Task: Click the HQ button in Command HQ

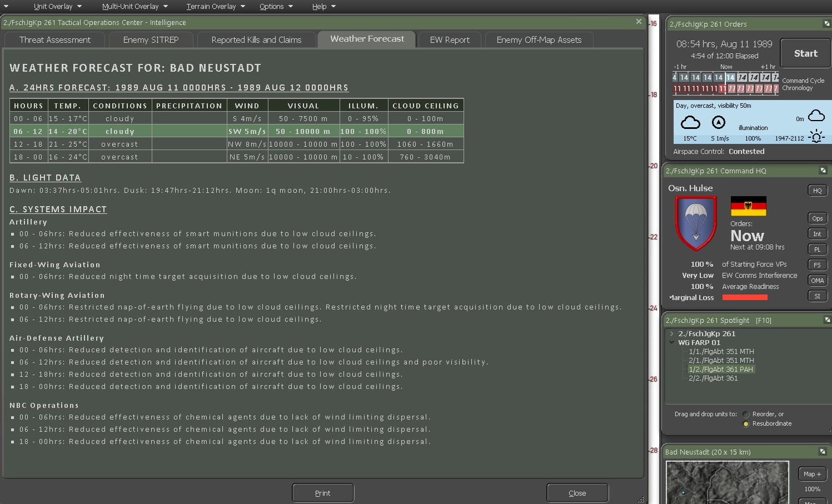Action: (818, 191)
